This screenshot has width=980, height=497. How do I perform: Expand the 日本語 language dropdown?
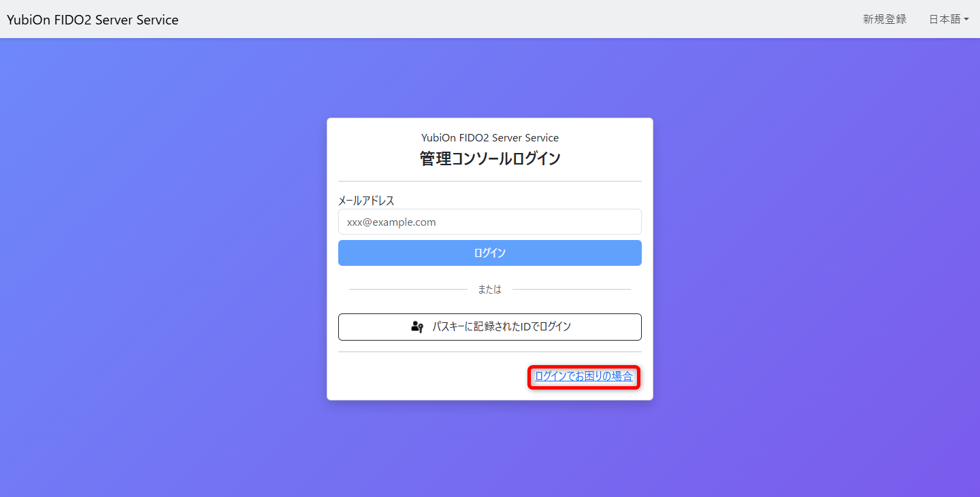(x=949, y=19)
